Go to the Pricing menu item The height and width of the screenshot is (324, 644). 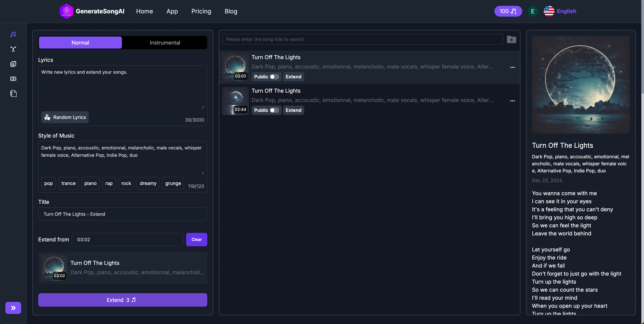coord(201,11)
